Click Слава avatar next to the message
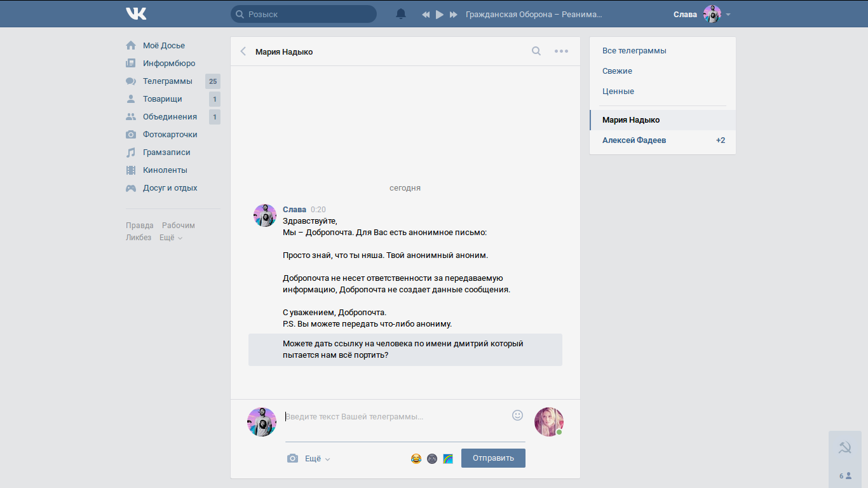Image resolution: width=868 pixels, height=488 pixels. 265,215
